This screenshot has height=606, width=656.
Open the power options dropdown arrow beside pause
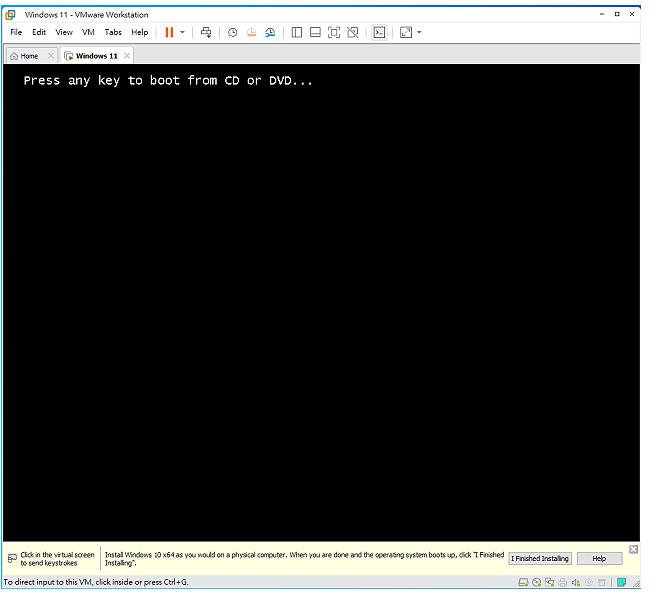click(182, 32)
